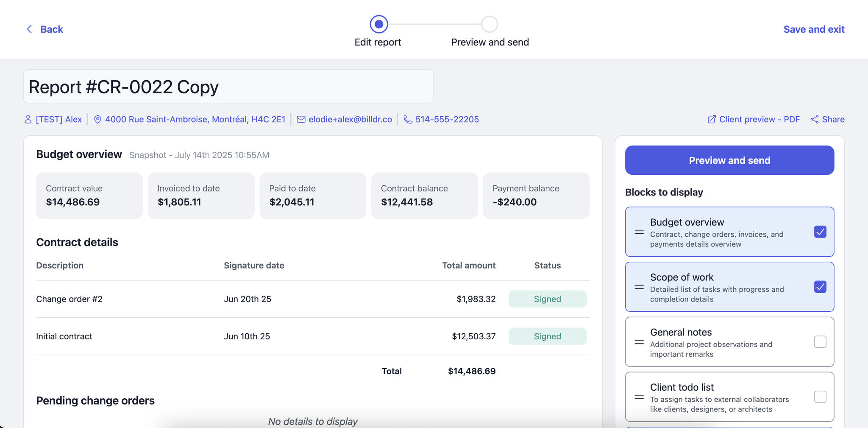
Task: Click the Paid to date $2,045.11 card
Action: point(313,196)
